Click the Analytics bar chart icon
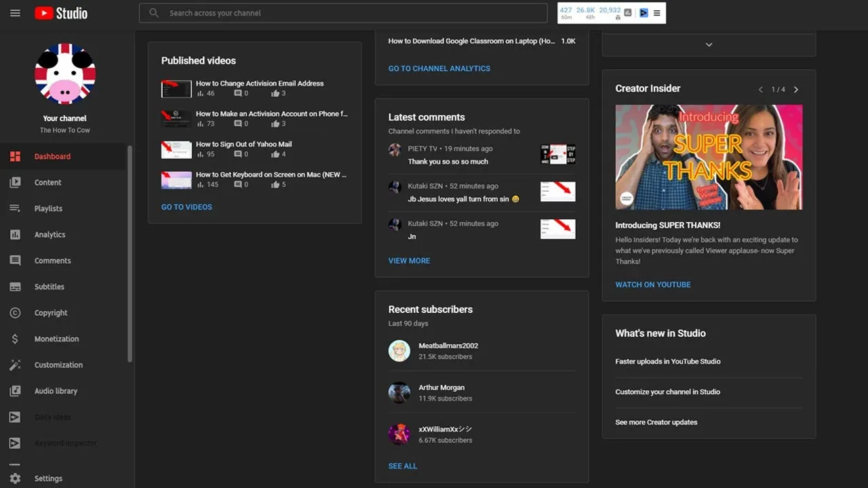 [15, 235]
